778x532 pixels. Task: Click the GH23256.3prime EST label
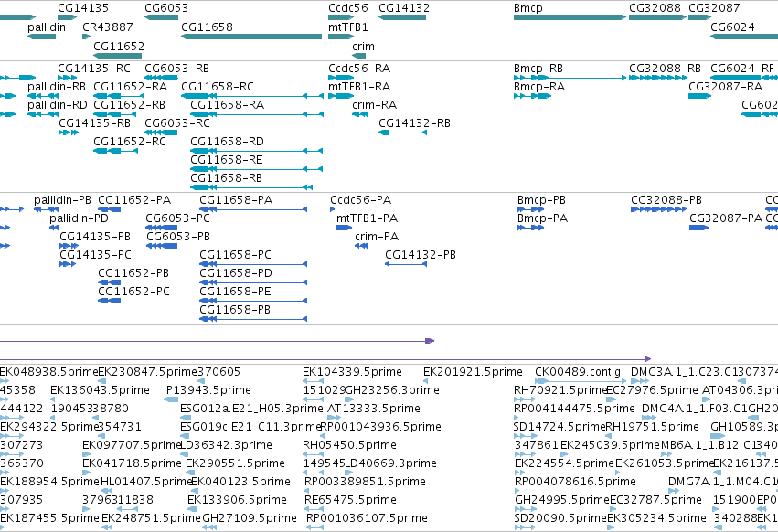pos(392,390)
